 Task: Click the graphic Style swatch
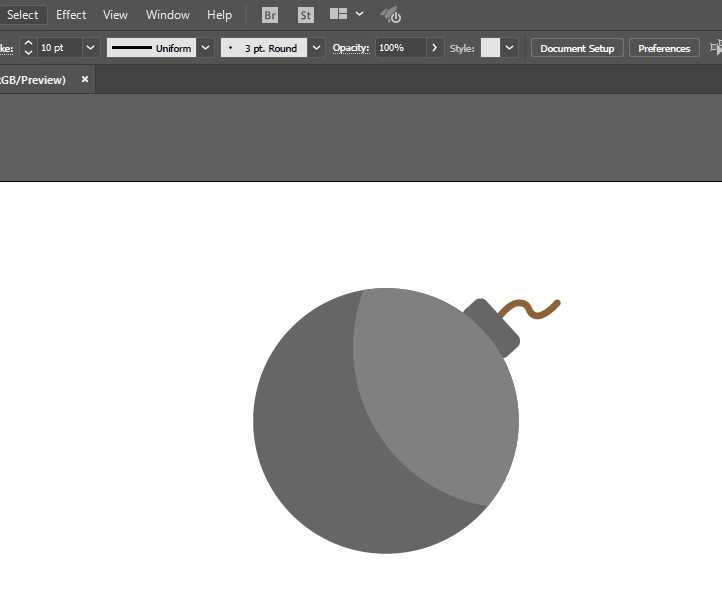(490, 48)
